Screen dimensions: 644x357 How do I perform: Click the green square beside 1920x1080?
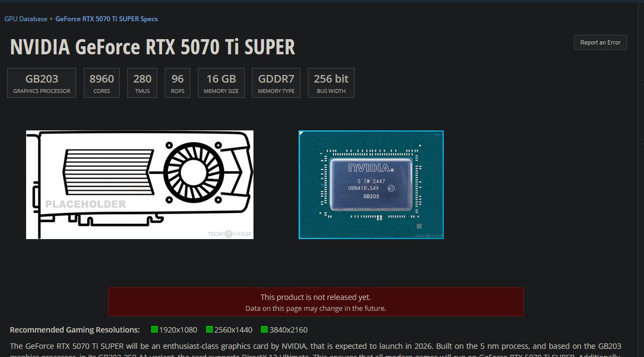(154, 329)
